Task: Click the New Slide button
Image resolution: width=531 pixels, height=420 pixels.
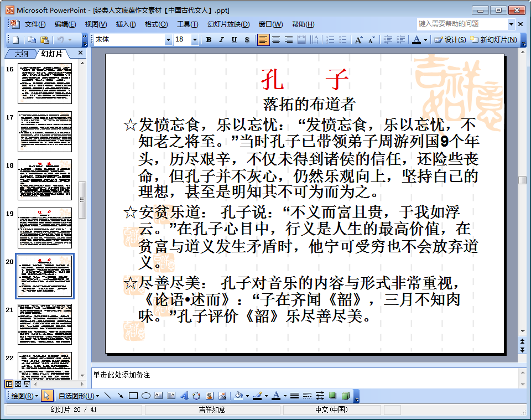Action: pos(494,40)
